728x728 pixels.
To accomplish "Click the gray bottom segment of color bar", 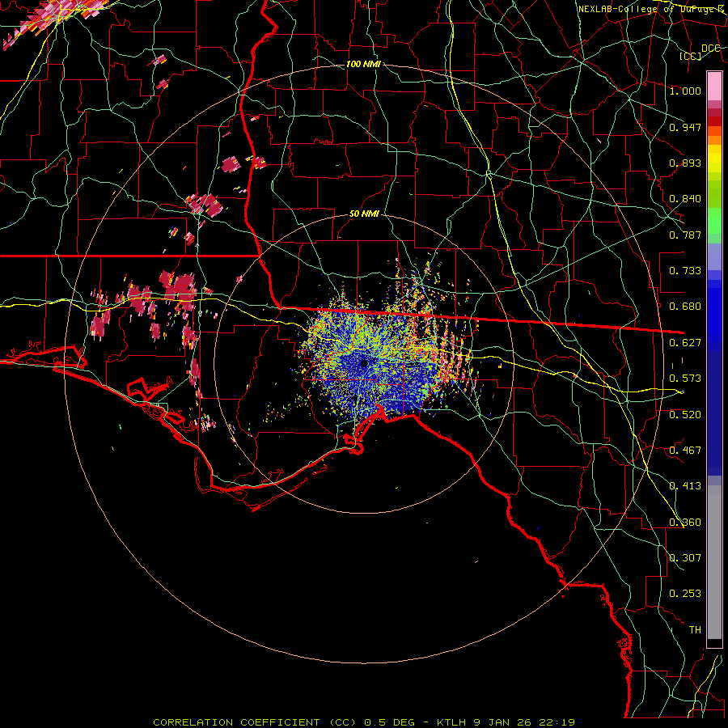I will (714, 562).
